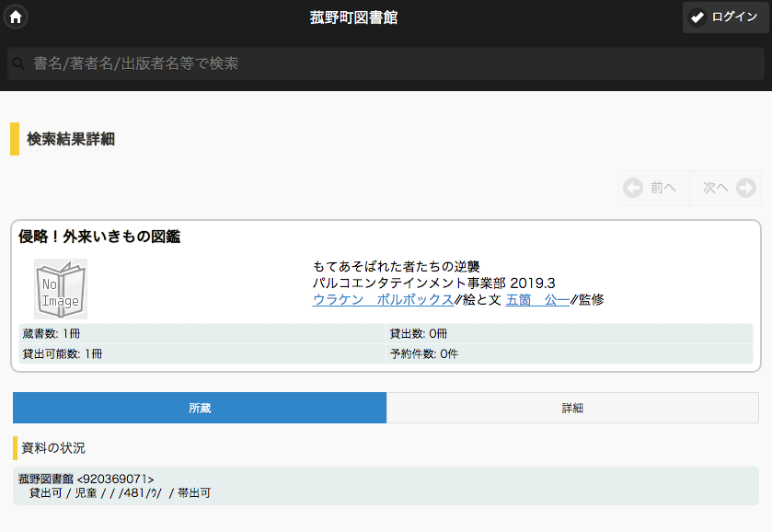Switch to the 所蔵 holdings tab
Viewport: 772px width, 532px height.
point(200,408)
